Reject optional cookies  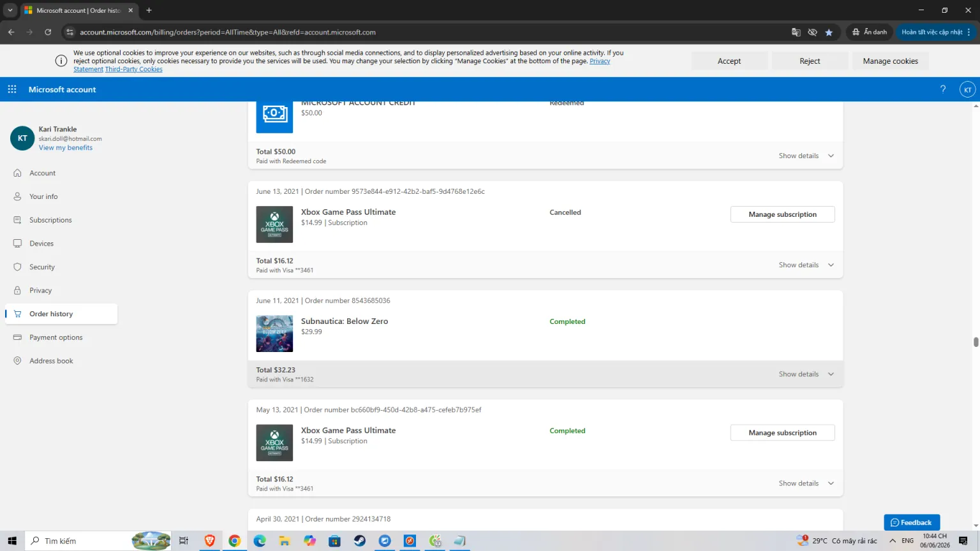tap(810, 61)
